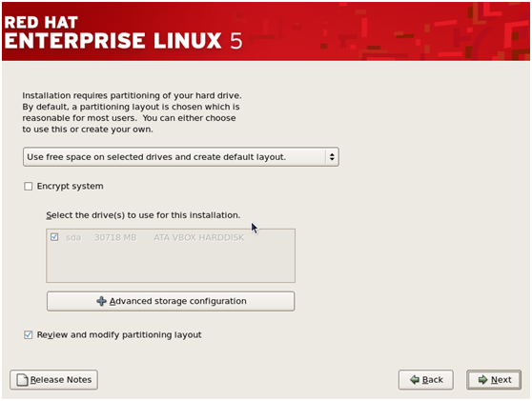Screen dimensions: 532x401
Task: Click the 30718 MB drive size text
Action: pos(115,237)
